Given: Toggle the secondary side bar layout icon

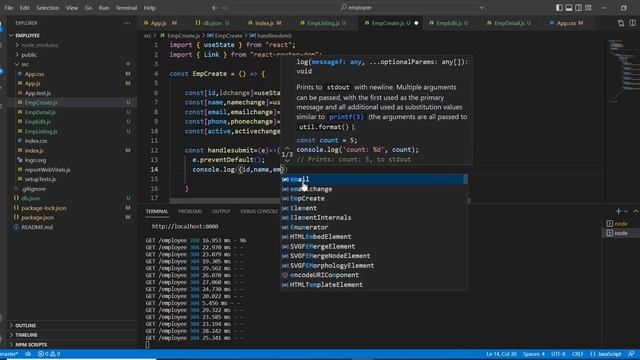Looking at the screenshot, I should pyautogui.click(x=578, y=8).
